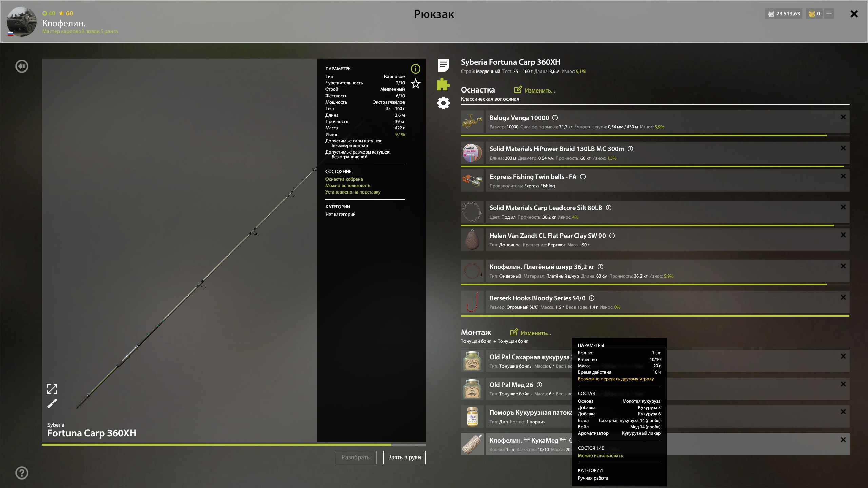Mark rod as favorite with star icon

pyautogui.click(x=415, y=84)
